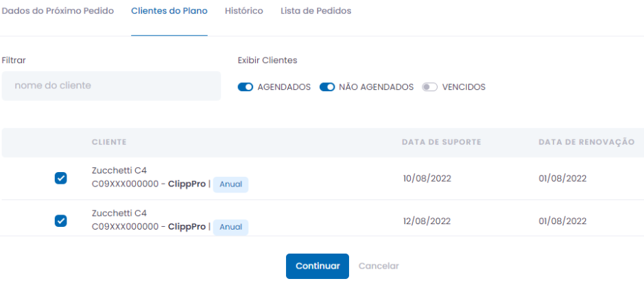Select the 10/08/2022 support date cell

(x=427, y=178)
